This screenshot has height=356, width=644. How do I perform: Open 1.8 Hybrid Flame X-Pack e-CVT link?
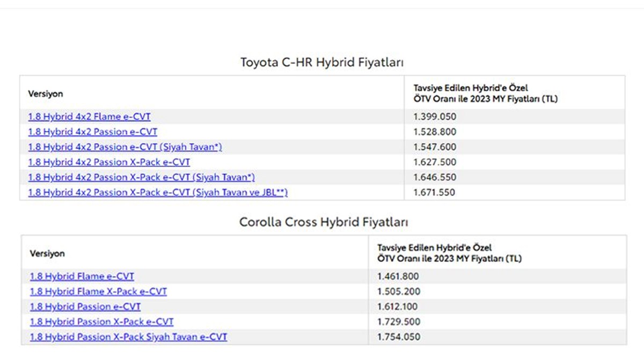pyautogui.click(x=98, y=292)
